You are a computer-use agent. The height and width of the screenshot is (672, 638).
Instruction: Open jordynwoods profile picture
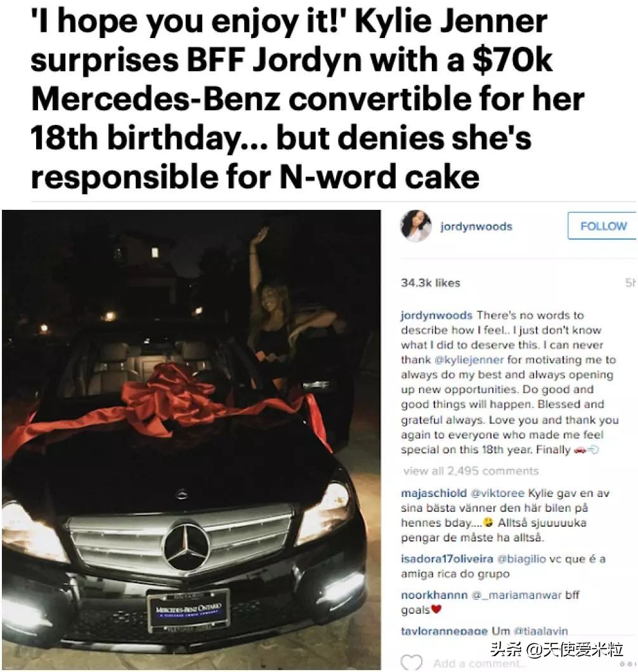[415, 226]
